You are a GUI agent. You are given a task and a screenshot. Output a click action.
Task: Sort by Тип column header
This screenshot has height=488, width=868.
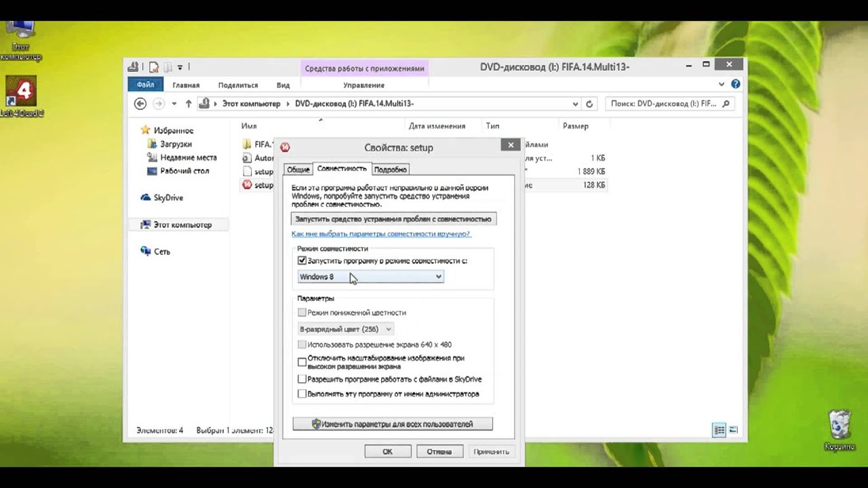(x=492, y=126)
